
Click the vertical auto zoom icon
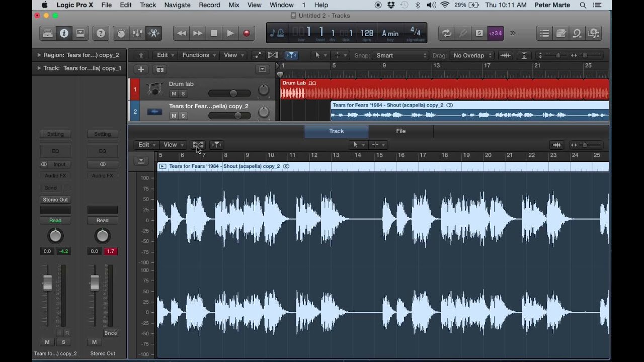pos(524,55)
